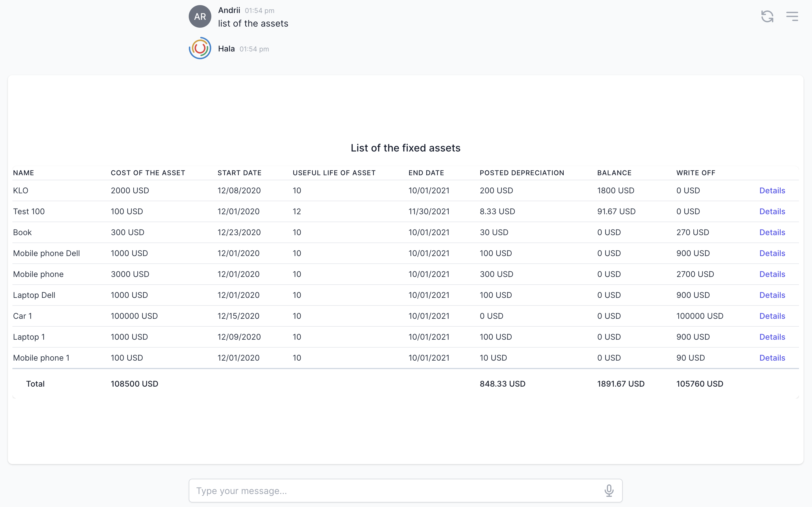
Task: Click Andrii's AR avatar
Action: pos(200,16)
